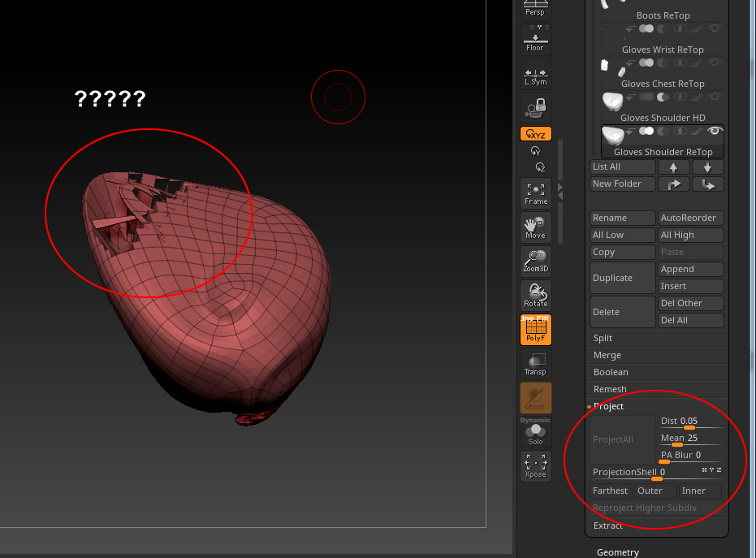Click intersection boolean icon on Gloves Chest ReTop
The height and width of the screenshot is (558, 756).
[x=680, y=63]
